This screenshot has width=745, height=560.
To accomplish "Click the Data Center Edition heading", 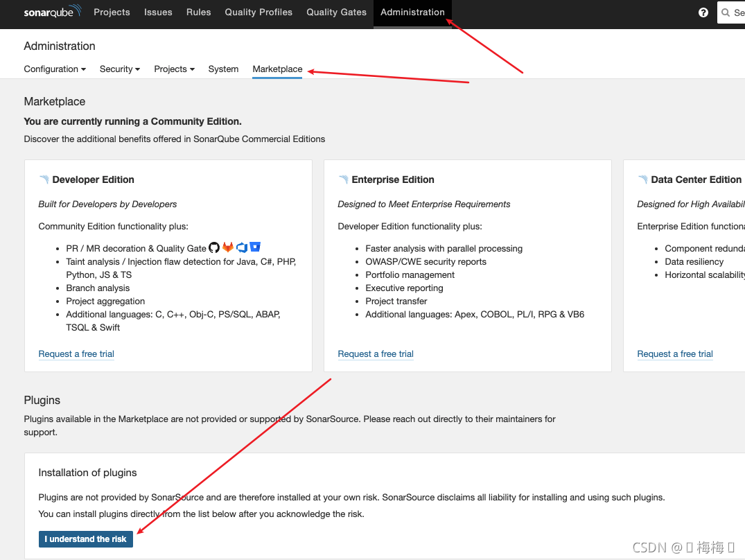I will 696,180.
